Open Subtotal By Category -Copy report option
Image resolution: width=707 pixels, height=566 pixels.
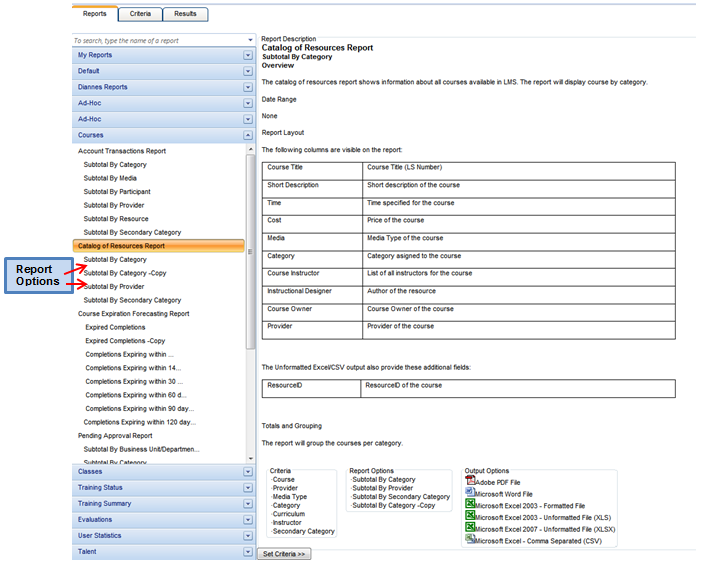[x=125, y=273]
